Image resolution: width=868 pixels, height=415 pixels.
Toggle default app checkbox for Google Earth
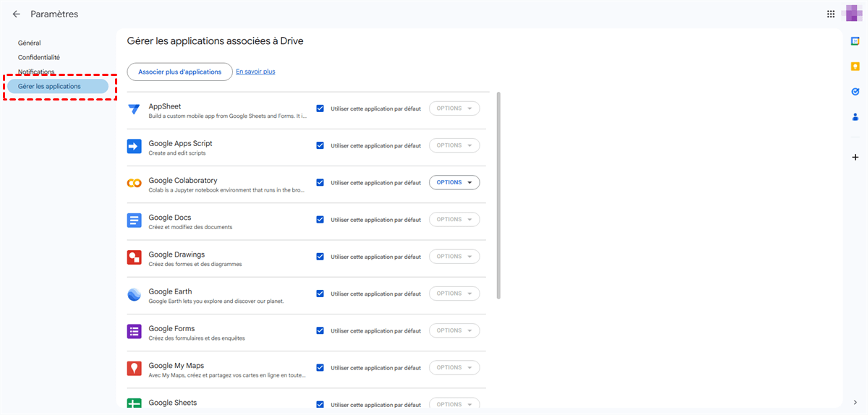pos(320,294)
